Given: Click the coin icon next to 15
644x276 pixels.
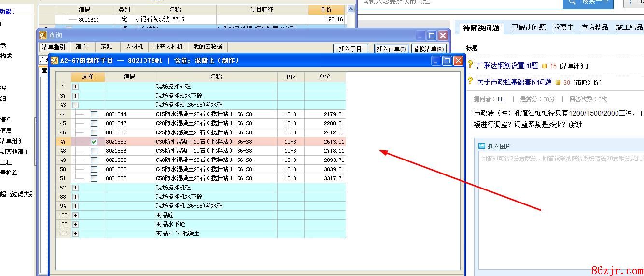Looking at the screenshot, I should [545, 66].
